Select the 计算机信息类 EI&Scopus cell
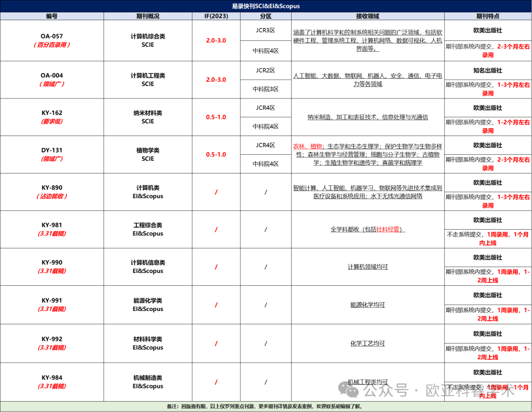 tap(148, 267)
